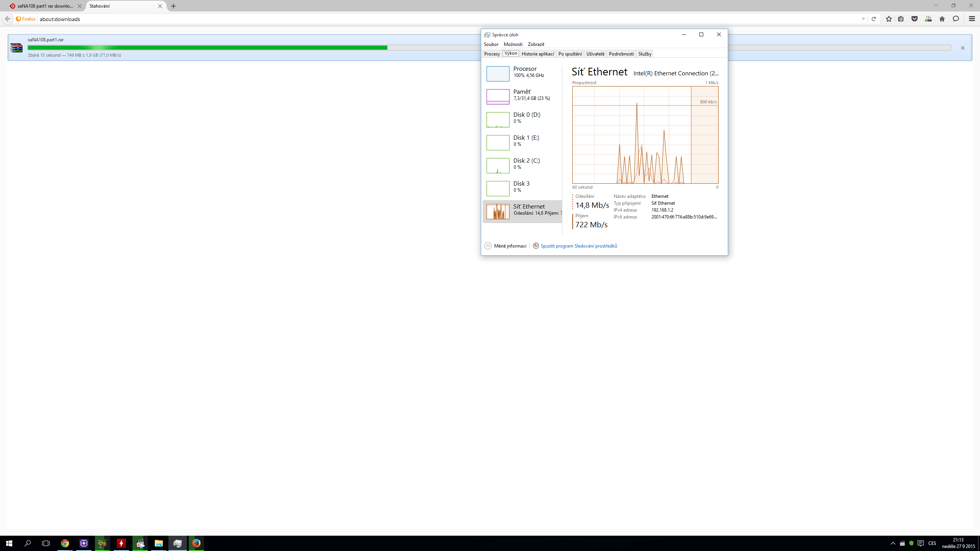Open the Možnosti menu
The height and width of the screenshot is (551, 980).
click(x=513, y=44)
